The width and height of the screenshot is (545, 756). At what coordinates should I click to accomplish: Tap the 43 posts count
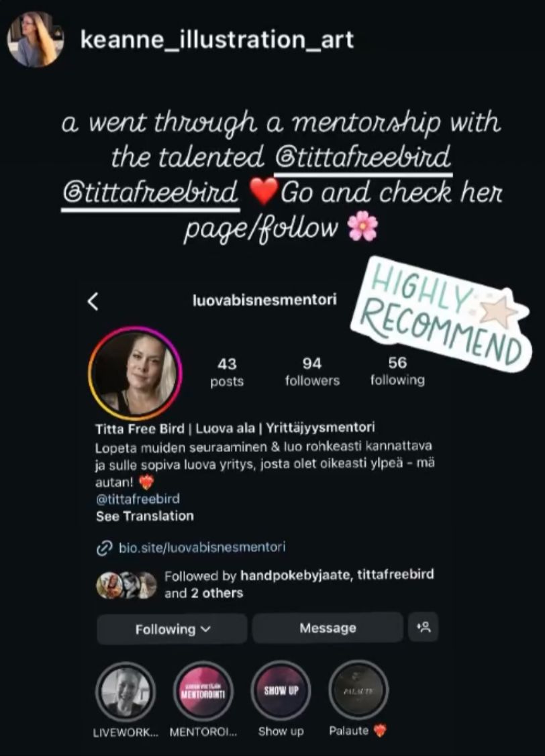click(x=227, y=372)
